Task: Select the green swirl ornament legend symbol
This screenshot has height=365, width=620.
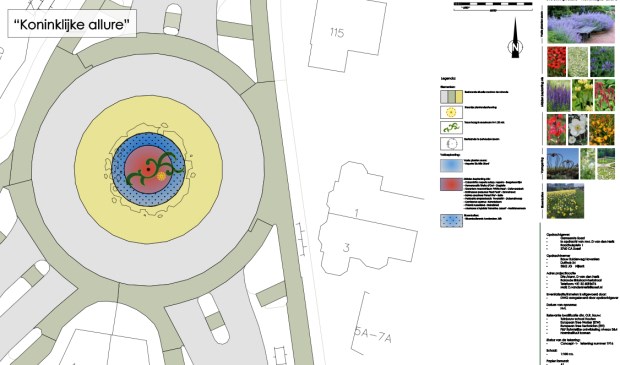Action: (x=451, y=128)
